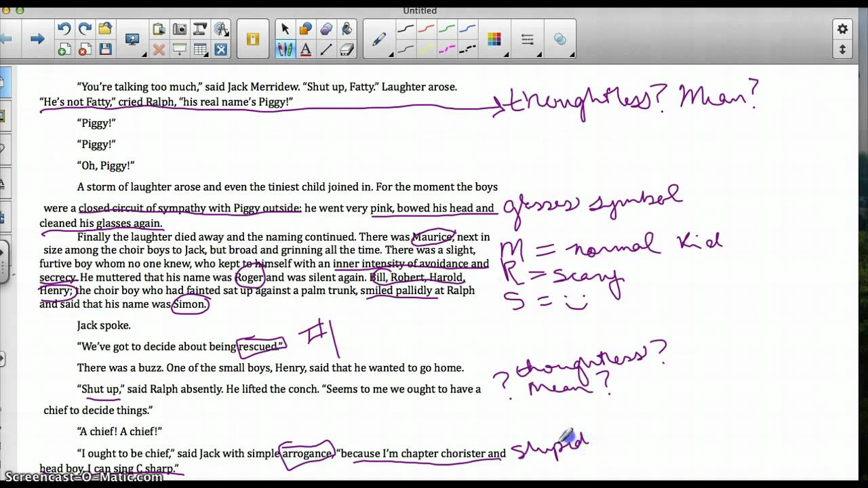868x488 pixels.
Task: Pick the magenta dashed pen style
Action: [x=446, y=49]
